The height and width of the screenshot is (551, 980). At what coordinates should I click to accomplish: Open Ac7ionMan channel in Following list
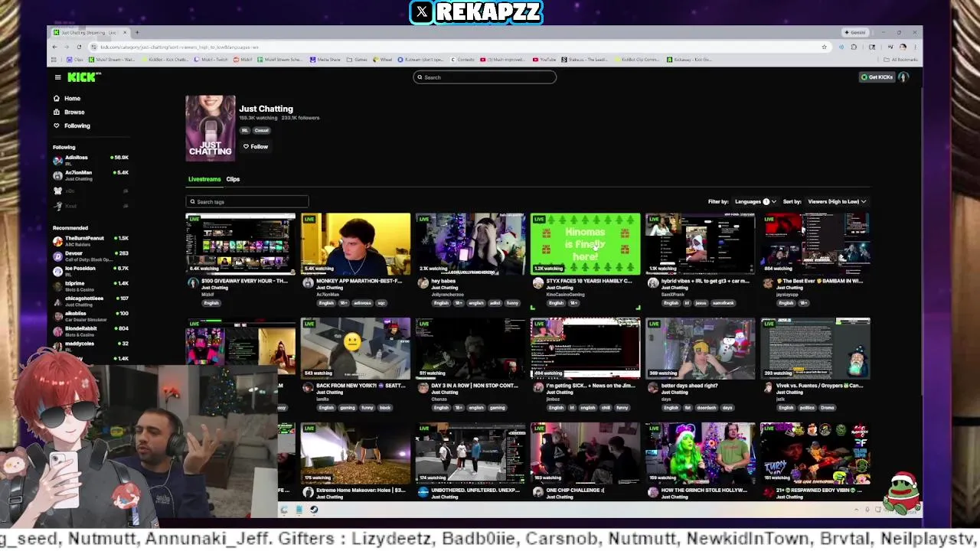90,175
